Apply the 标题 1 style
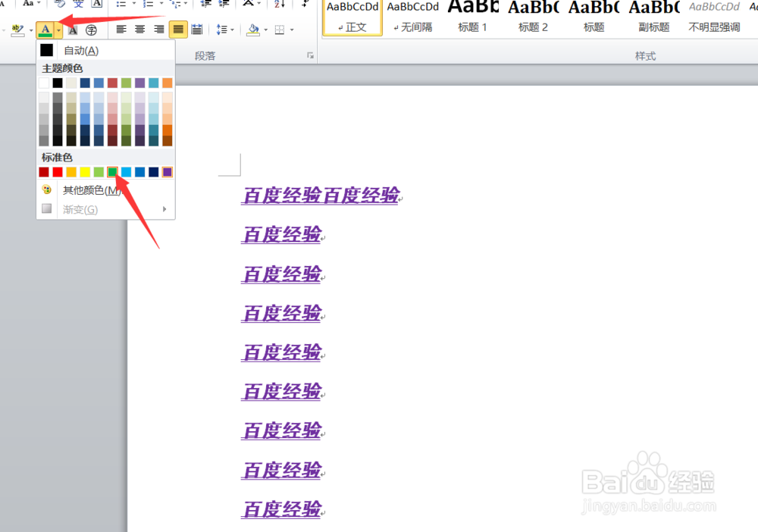 473,18
